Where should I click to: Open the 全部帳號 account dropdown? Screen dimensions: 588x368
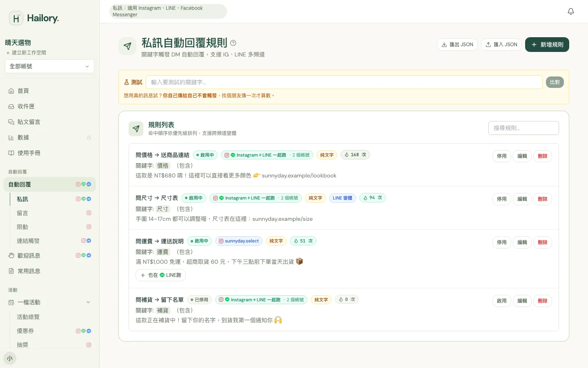point(49,66)
